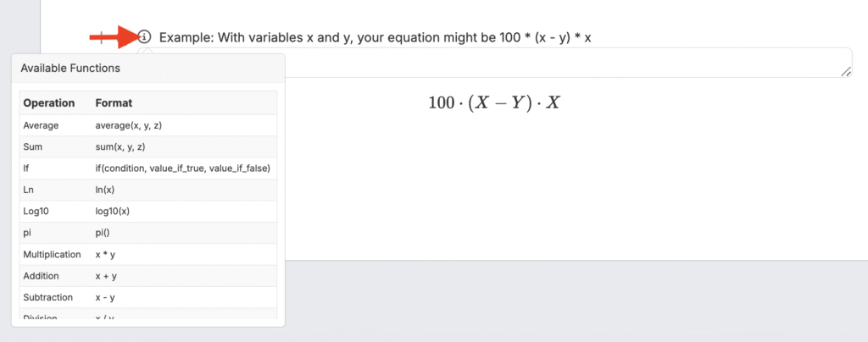Select the pi operation name cell

[28, 233]
